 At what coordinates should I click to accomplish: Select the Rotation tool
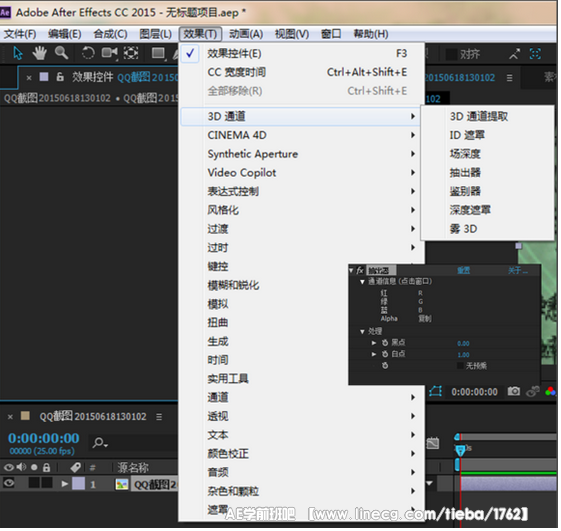click(x=88, y=53)
